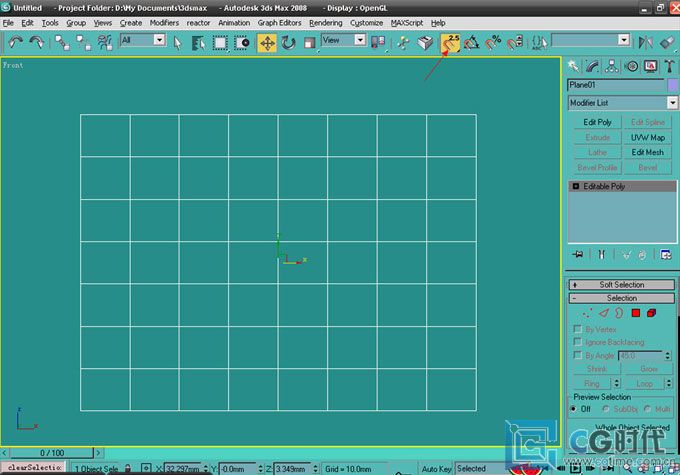Image resolution: width=680 pixels, height=475 pixels.
Task: Activate the Select and Move tool
Action: (x=267, y=42)
